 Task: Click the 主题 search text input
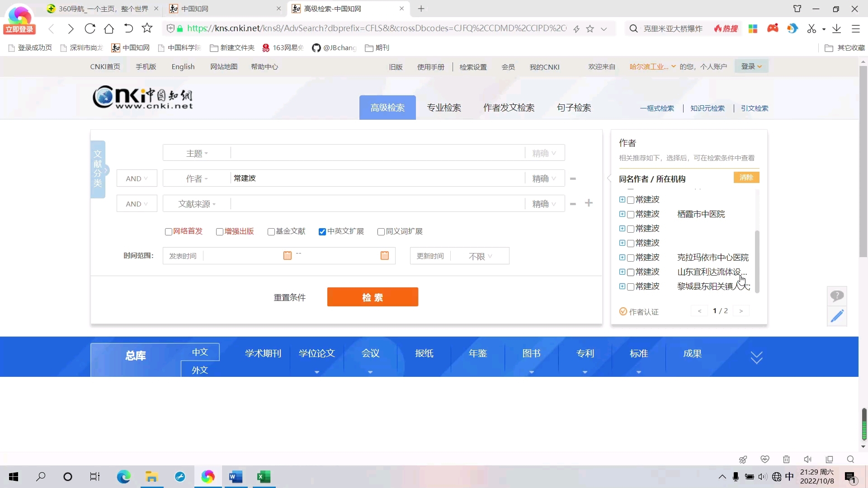[377, 153]
